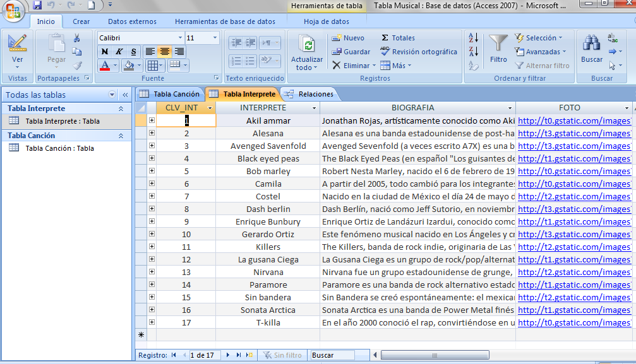Open the Crear ribbon tab
Screen dimensions: 636x364
coord(81,21)
